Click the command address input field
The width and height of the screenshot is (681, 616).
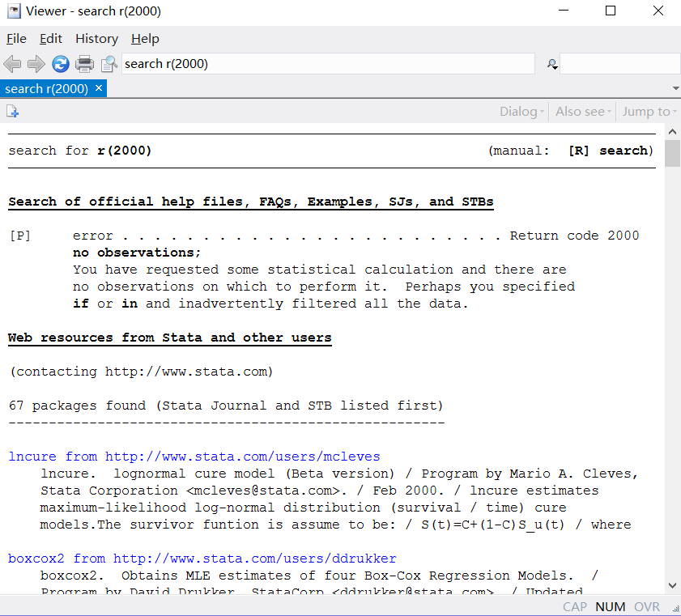coord(328,64)
